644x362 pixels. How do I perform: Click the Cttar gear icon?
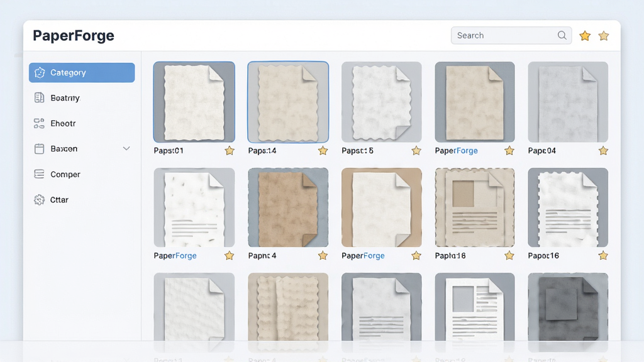coord(39,200)
